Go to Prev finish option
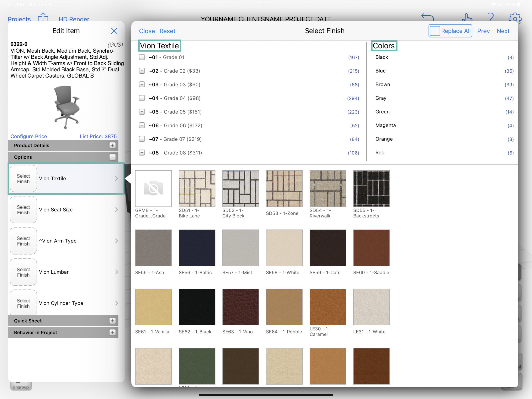 coord(483,31)
